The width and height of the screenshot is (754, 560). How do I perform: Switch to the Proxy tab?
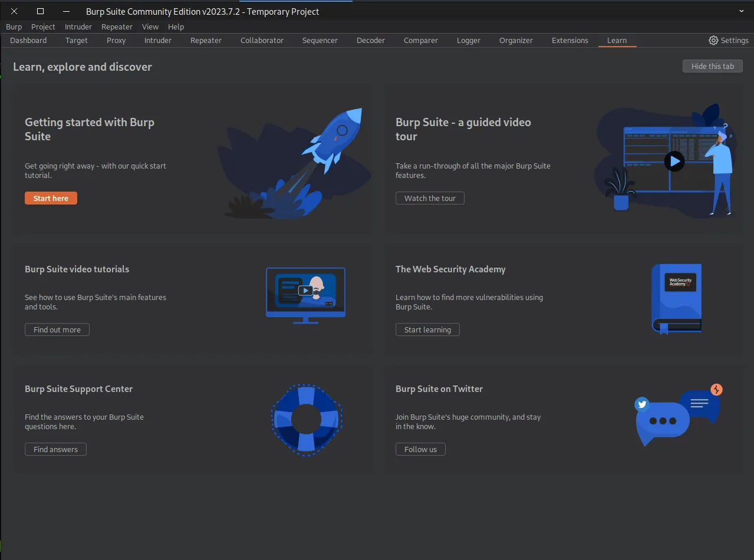(x=116, y=41)
